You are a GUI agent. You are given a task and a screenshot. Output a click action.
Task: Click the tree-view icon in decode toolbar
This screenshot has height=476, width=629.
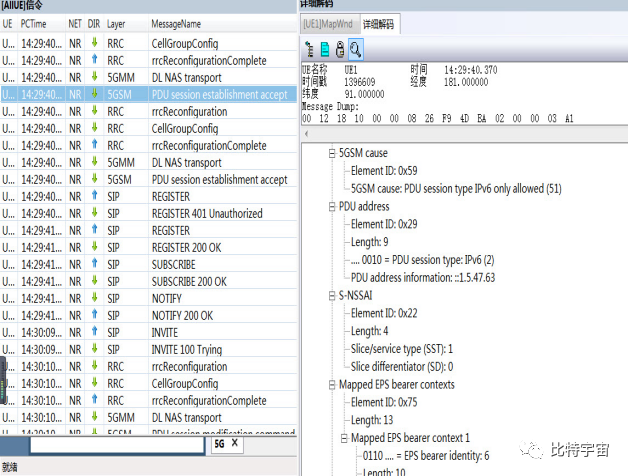tap(309, 49)
